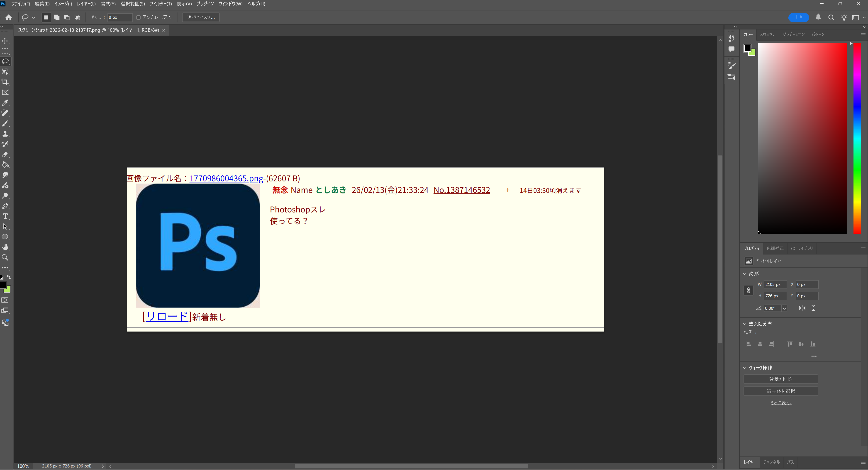The image size is (868, 470).
Task: Switch to the スウォッチ tab
Action: (767, 34)
